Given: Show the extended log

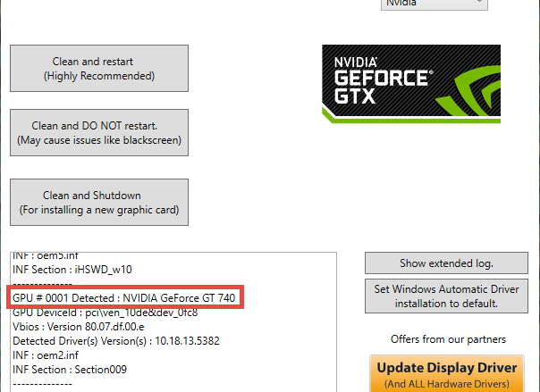Looking at the screenshot, I should pos(446,263).
